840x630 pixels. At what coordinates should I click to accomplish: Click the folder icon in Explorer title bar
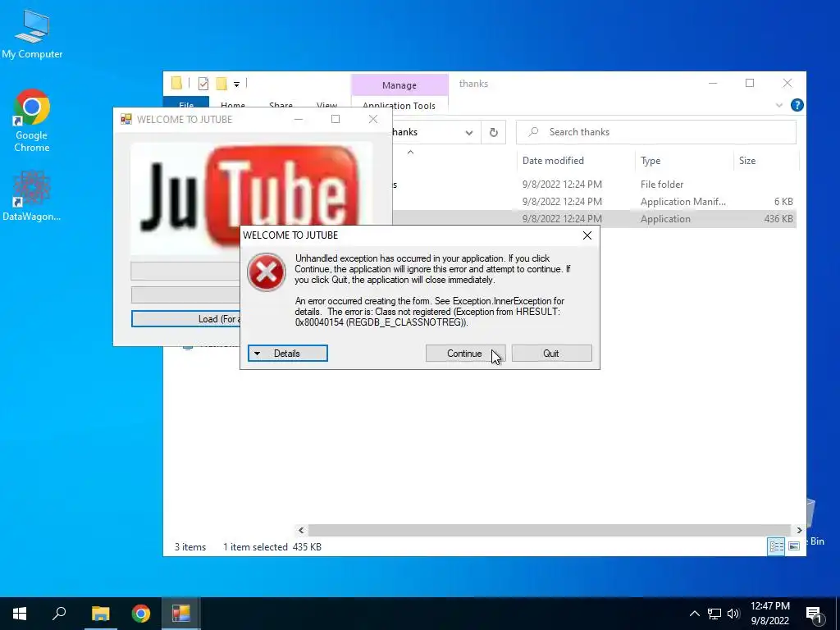click(x=176, y=83)
